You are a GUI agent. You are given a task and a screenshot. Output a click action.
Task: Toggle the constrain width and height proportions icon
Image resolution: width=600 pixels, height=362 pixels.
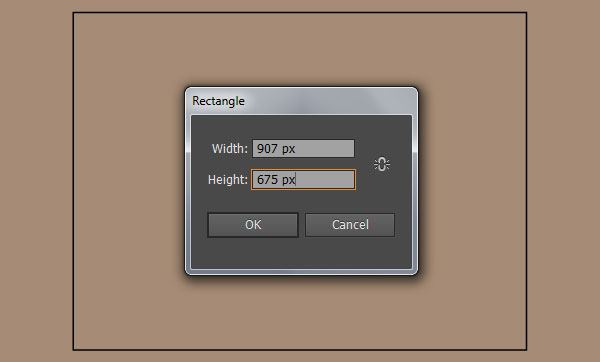coord(382,164)
